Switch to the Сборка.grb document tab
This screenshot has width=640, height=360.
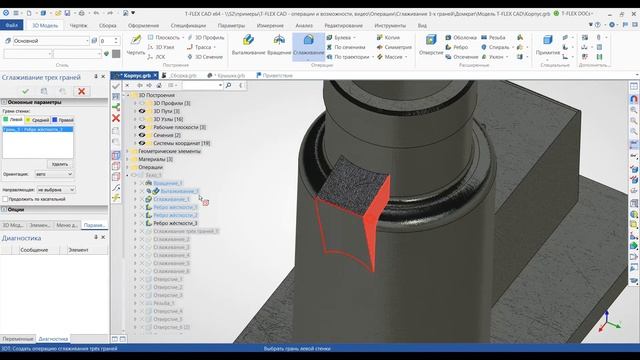(x=179, y=76)
